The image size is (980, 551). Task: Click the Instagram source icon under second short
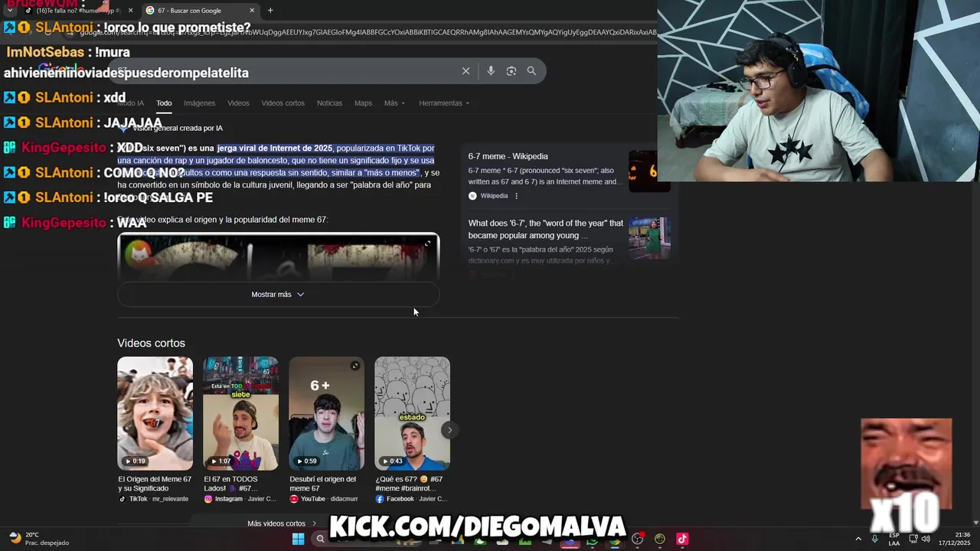(208, 499)
